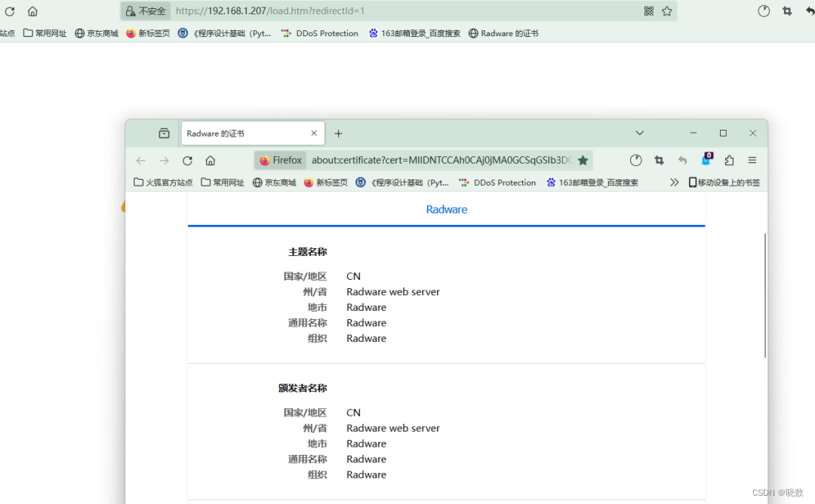The width and height of the screenshot is (815, 504).
Task: Click the Firefox identity badge
Action: pyautogui.click(x=281, y=160)
